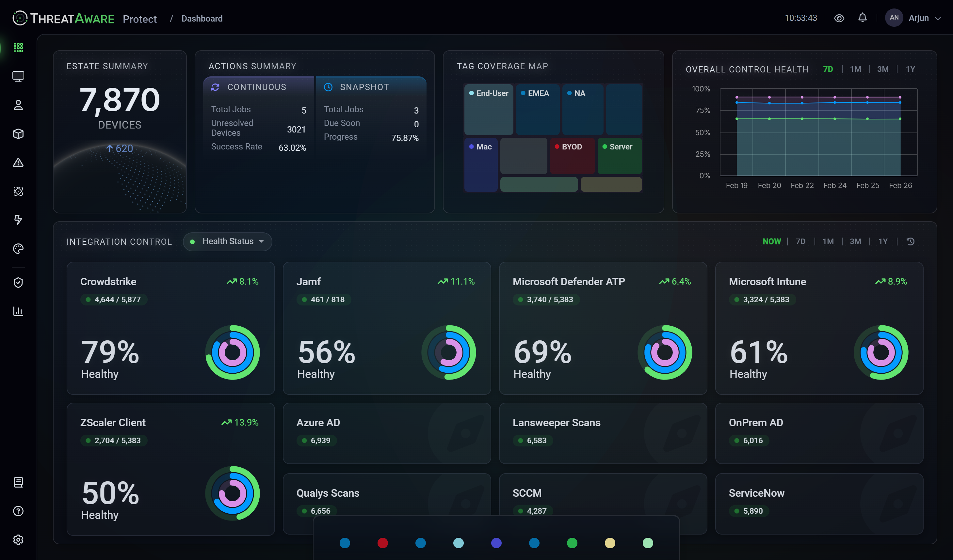Open the Reports bar-chart icon

click(18, 311)
